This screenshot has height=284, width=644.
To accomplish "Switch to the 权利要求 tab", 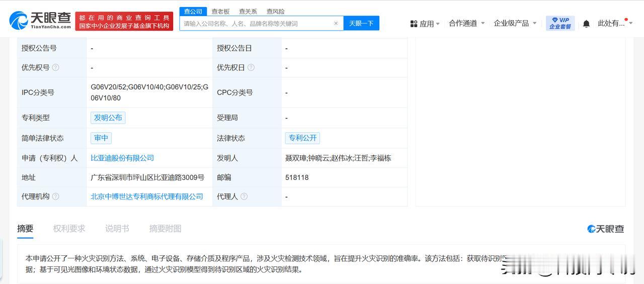I will click(x=69, y=229).
